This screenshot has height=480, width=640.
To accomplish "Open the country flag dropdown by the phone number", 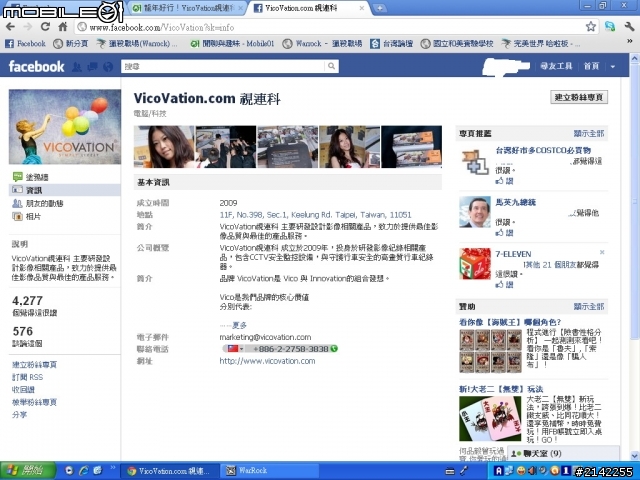I will tap(235, 349).
